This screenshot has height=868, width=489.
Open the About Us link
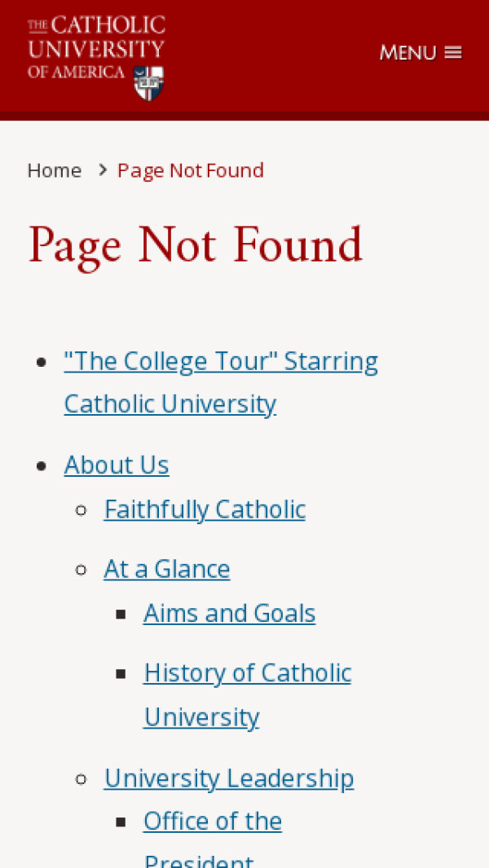point(117,465)
